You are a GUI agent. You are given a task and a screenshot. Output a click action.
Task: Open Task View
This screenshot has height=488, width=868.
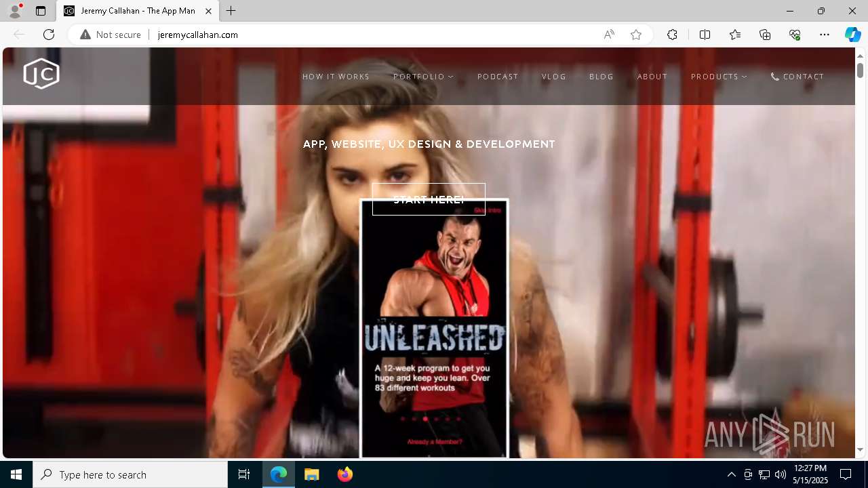pyautogui.click(x=244, y=474)
